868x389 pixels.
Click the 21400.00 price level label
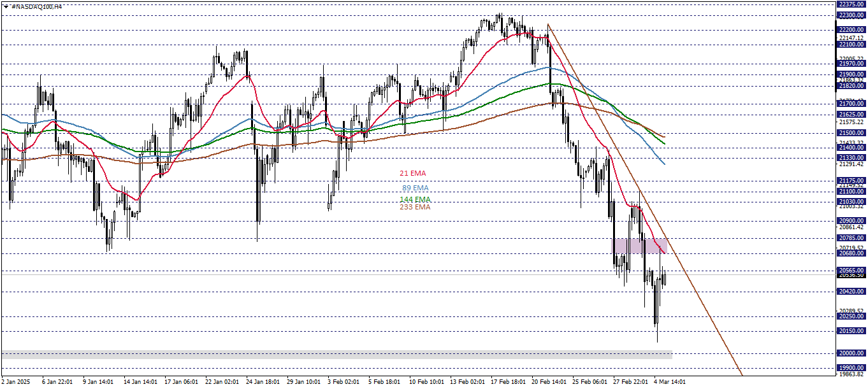(x=851, y=147)
